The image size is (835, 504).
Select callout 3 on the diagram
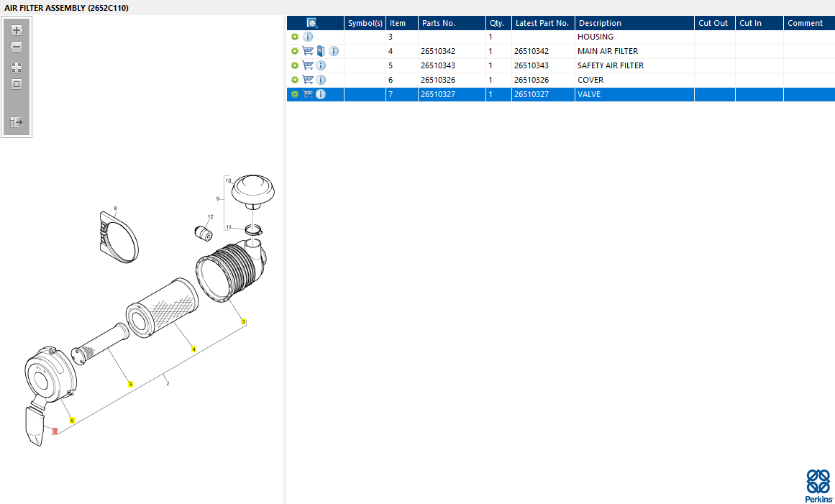[243, 321]
